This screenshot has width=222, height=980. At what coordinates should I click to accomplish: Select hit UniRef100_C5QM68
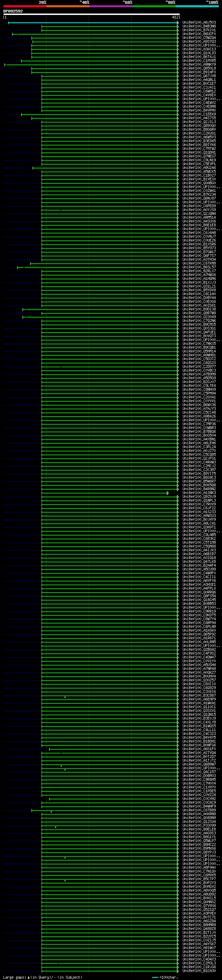tap(199, 546)
